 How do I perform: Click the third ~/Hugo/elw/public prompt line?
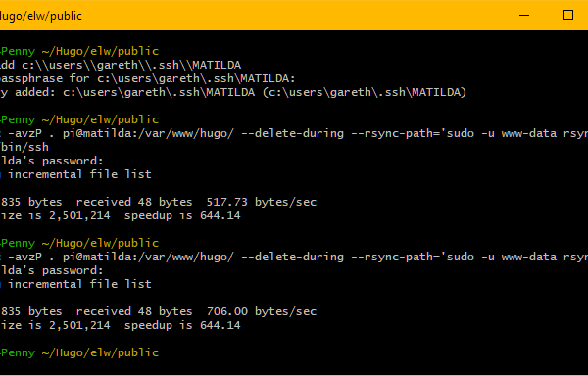pyautogui.click(x=79, y=243)
